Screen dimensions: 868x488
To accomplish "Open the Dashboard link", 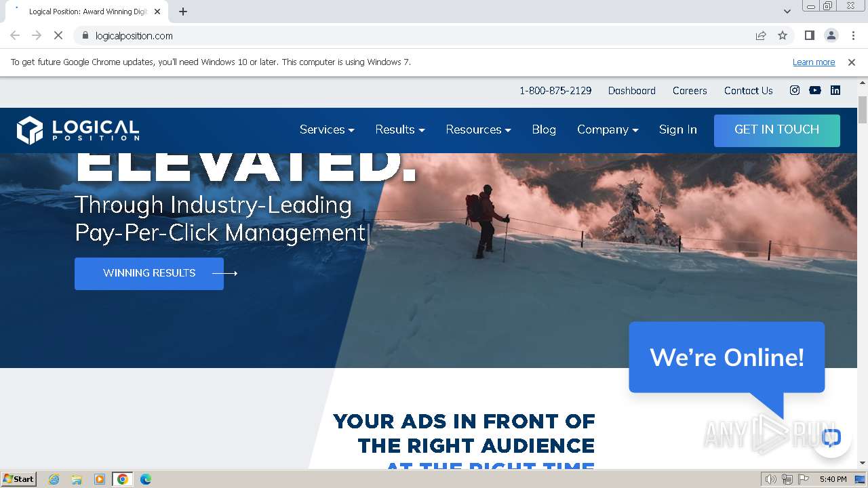I will point(631,90).
